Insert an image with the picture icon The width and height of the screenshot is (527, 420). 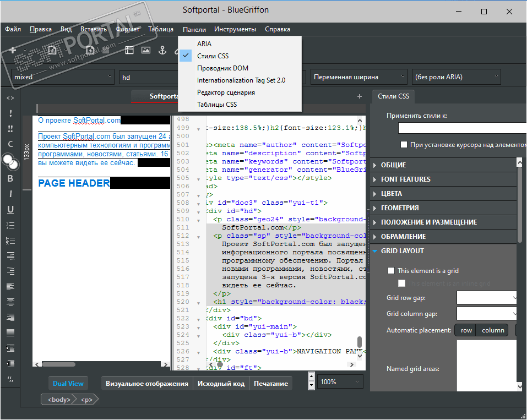(x=146, y=51)
